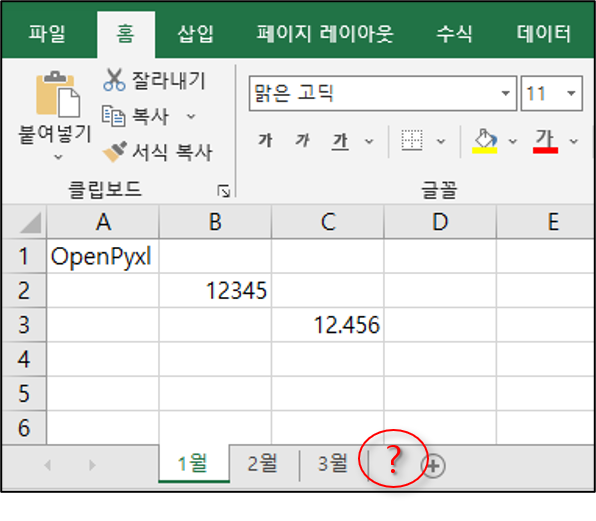
Task: Select the Format Painter (서식 복사) brush
Action: (157, 152)
